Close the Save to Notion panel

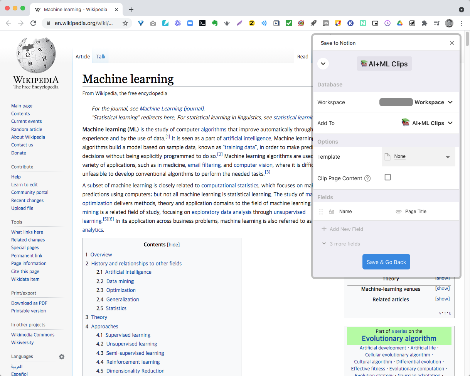click(452, 43)
